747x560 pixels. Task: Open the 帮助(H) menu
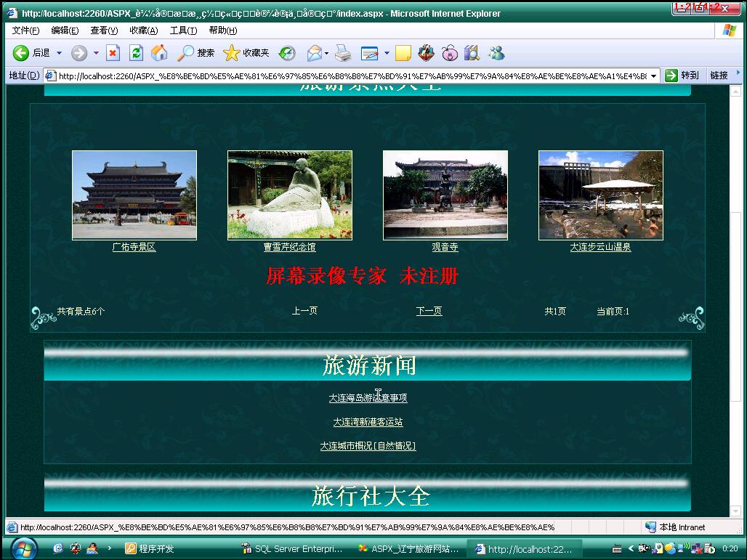223,31
